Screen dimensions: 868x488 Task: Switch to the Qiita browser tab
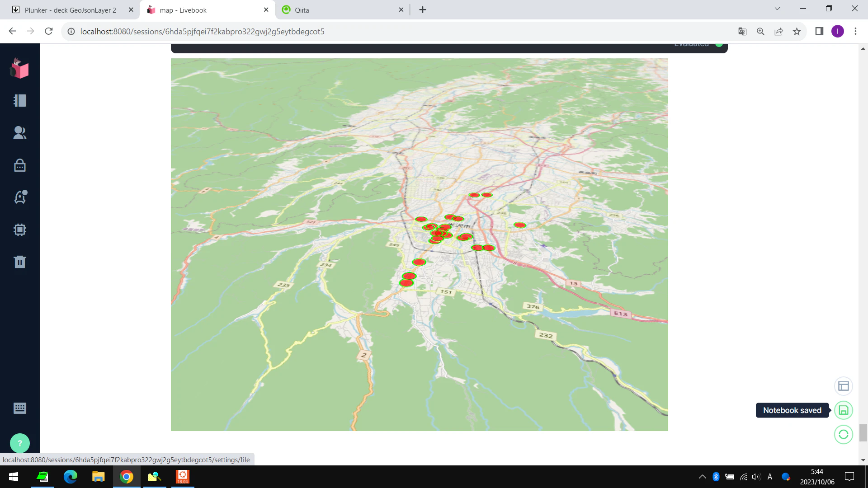point(341,10)
